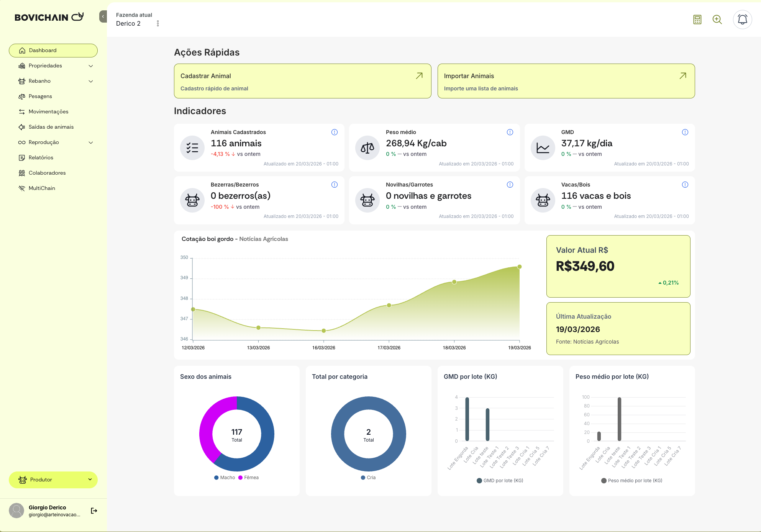Click the Notícias Agrícolas source link
Screen dimensions: 761x532
click(264, 239)
